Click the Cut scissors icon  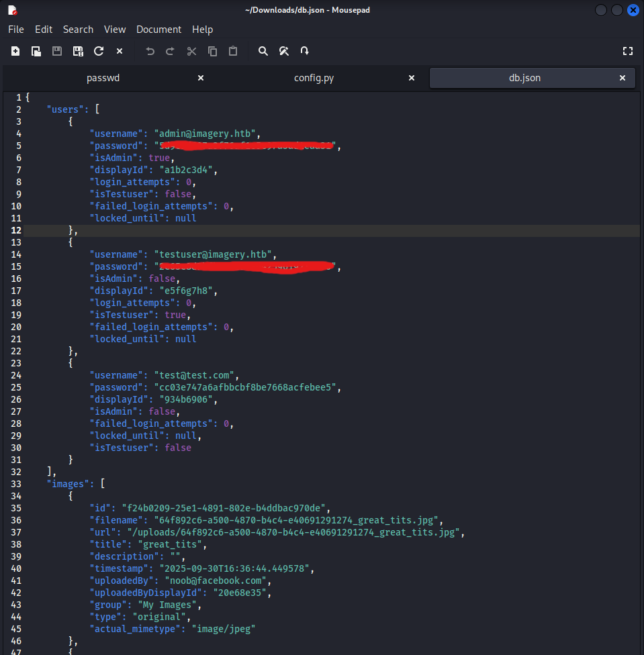click(x=191, y=51)
